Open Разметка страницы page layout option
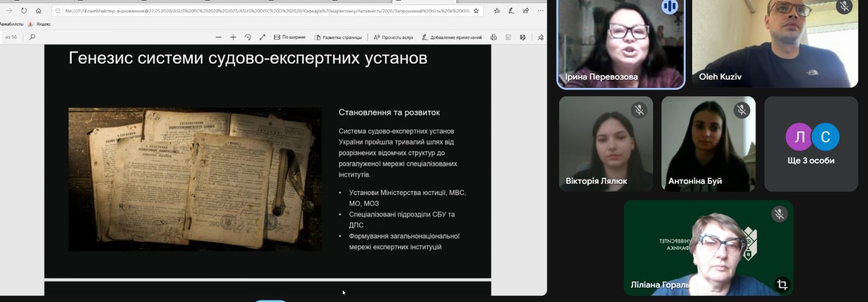The height and width of the screenshot is (302, 868). 338,37
